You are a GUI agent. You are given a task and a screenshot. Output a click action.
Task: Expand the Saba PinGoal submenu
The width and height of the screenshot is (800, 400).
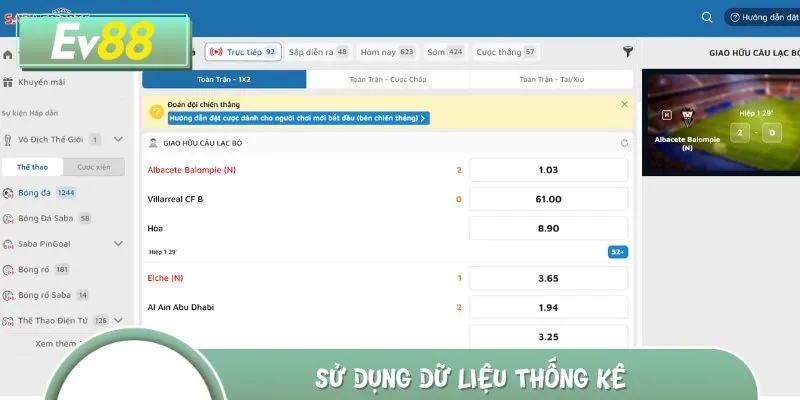[x=118, y=244]
